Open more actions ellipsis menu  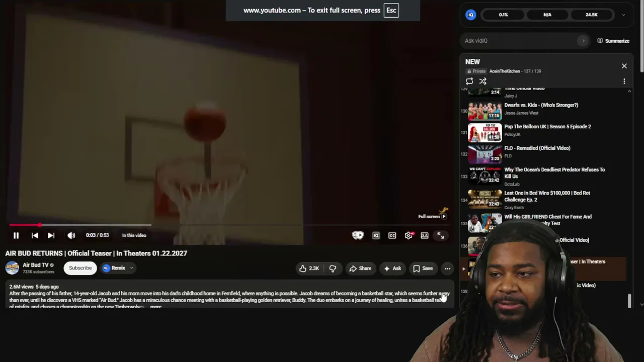(447, 268)
